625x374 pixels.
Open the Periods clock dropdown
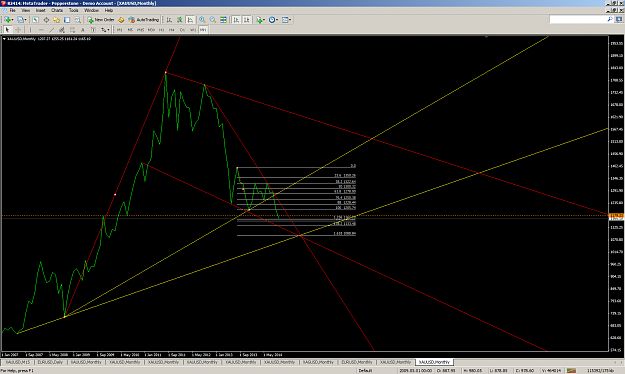pos(273,20)
